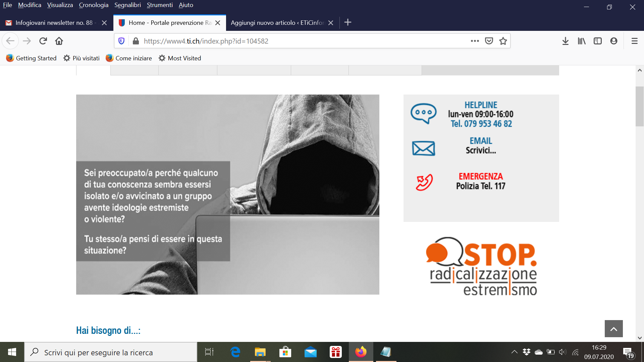Open page actions three-dot menu
Image resolution: width=644 pixels, height=362 pixels.
tap(475, 41)
